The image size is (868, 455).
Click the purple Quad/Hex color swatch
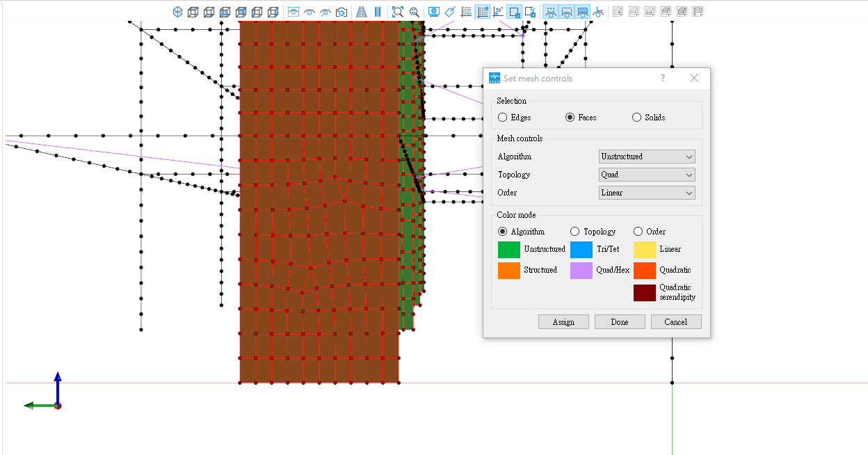pos(581,271)
